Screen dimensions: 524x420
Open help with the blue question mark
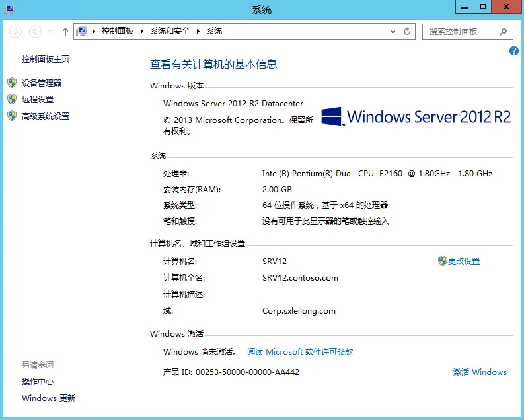[514, 51]
